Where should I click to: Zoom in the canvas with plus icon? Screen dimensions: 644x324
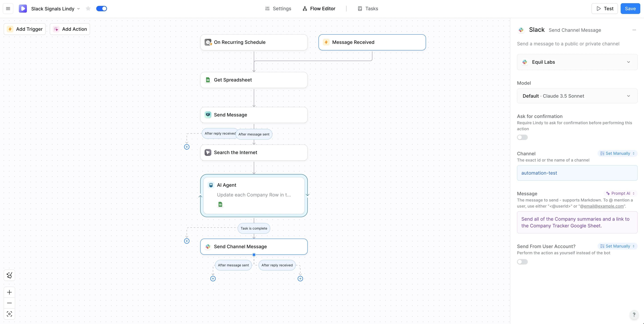pos(10,292)
